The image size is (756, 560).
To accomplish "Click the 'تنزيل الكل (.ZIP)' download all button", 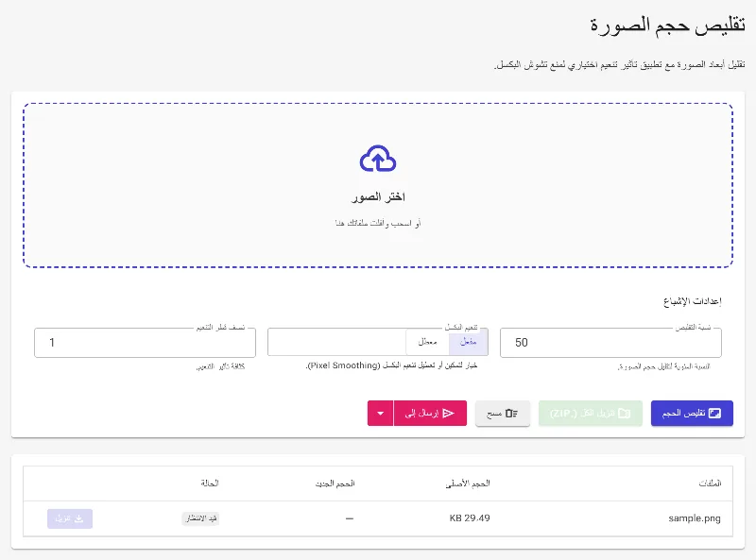I will [x=590, y=413].
